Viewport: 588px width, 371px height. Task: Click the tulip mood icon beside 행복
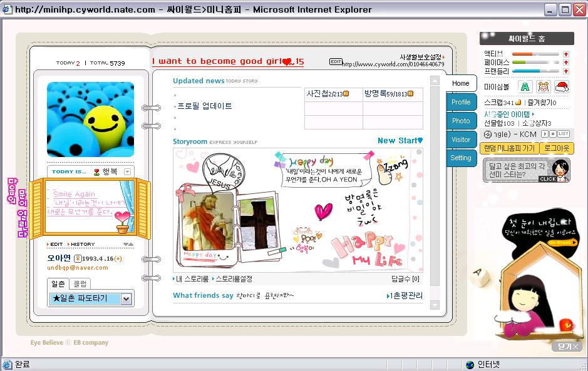click(x=97, y=171)
